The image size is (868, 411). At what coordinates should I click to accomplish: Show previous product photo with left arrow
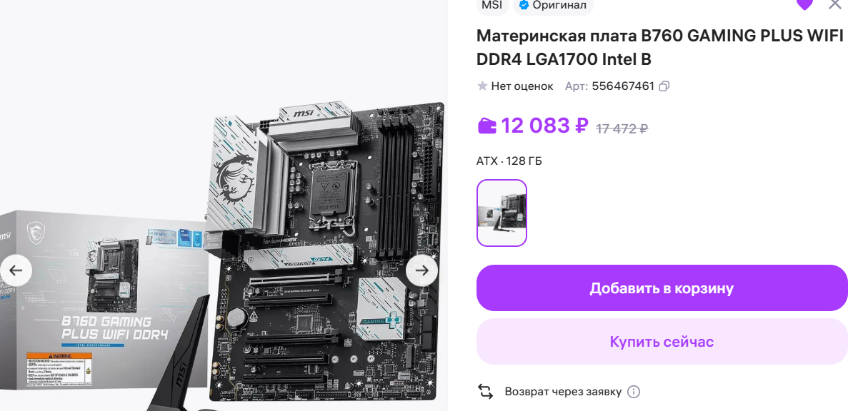point(16,270)
